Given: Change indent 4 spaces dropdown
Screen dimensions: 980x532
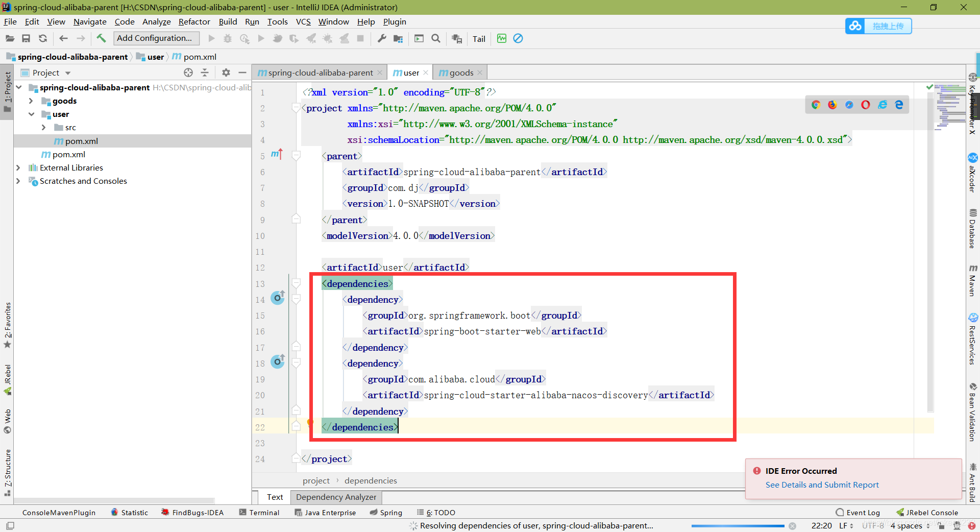Looking at the screenshot, I should [910, 525].
